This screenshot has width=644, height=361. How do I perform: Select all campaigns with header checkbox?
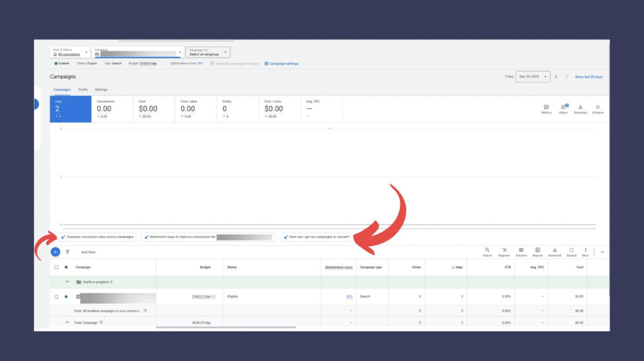click(57, 267)
